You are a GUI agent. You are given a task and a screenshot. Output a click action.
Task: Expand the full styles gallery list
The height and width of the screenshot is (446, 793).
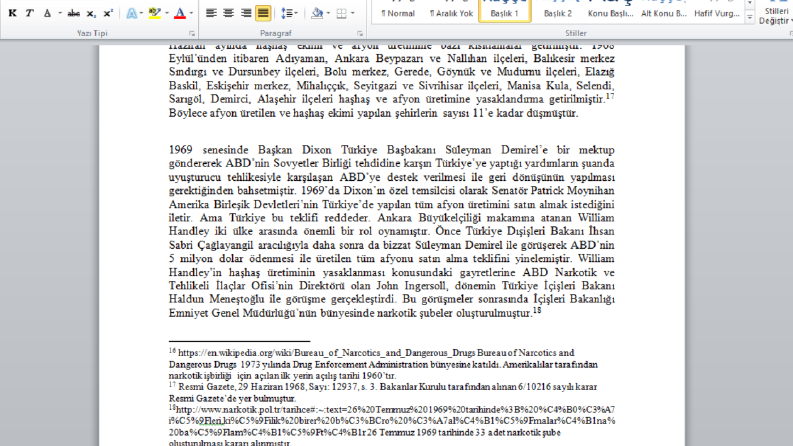coord(750,18)
